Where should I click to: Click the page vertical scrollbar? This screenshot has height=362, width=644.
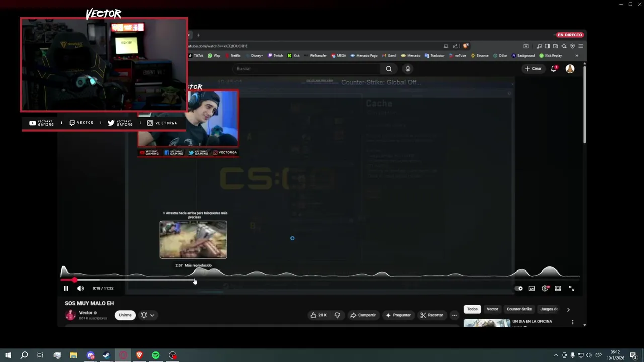point(584,105)
